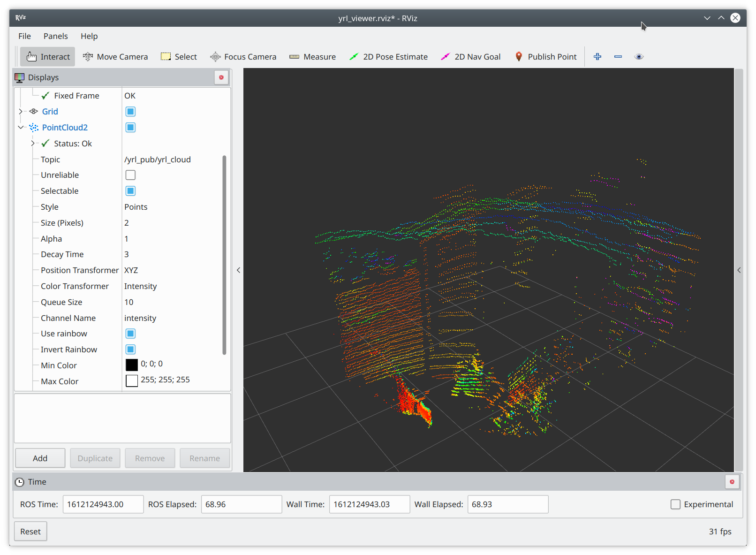756x555 pixels.
Task: Click the Remove button
Action: (150, 458)
